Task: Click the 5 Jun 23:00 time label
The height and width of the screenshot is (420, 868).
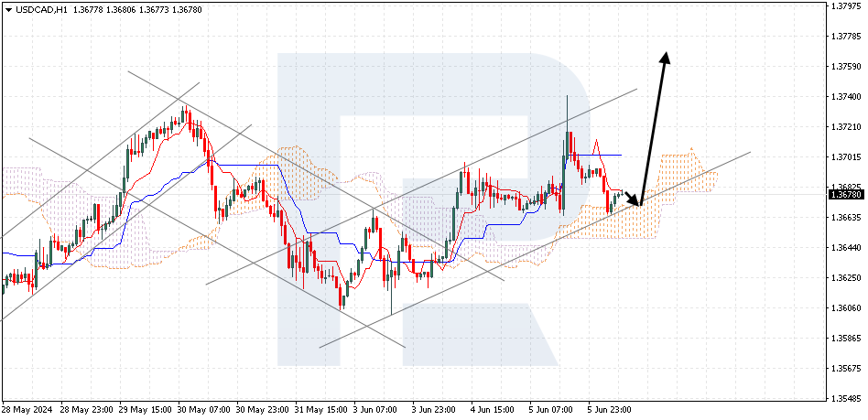Action: (611, 410)
